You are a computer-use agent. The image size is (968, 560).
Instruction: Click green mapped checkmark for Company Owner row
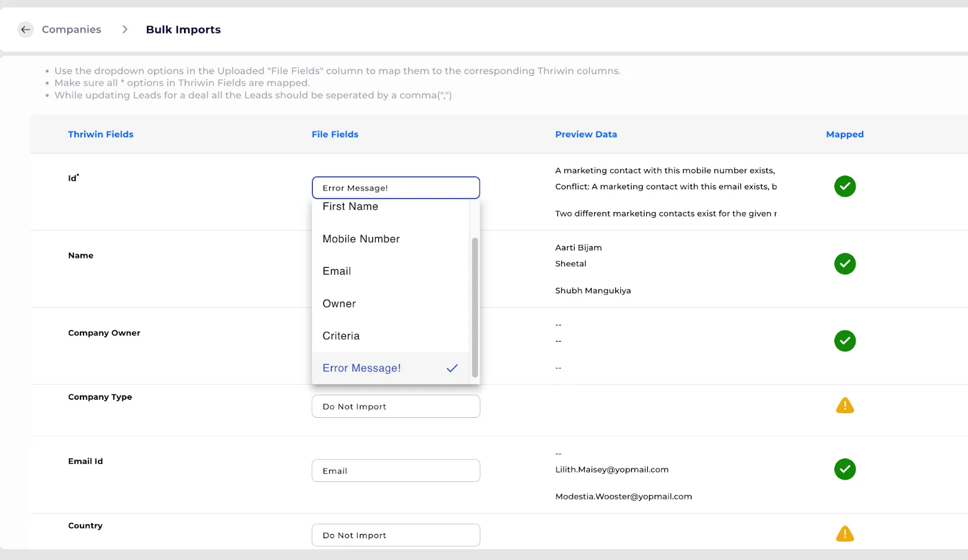click(845, 341)
